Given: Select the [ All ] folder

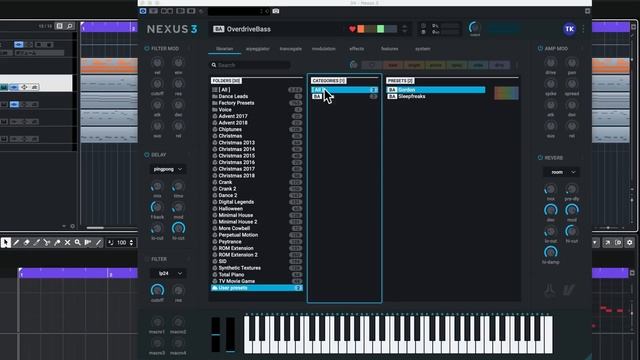Looking at the screenshot, I should 257,90.
